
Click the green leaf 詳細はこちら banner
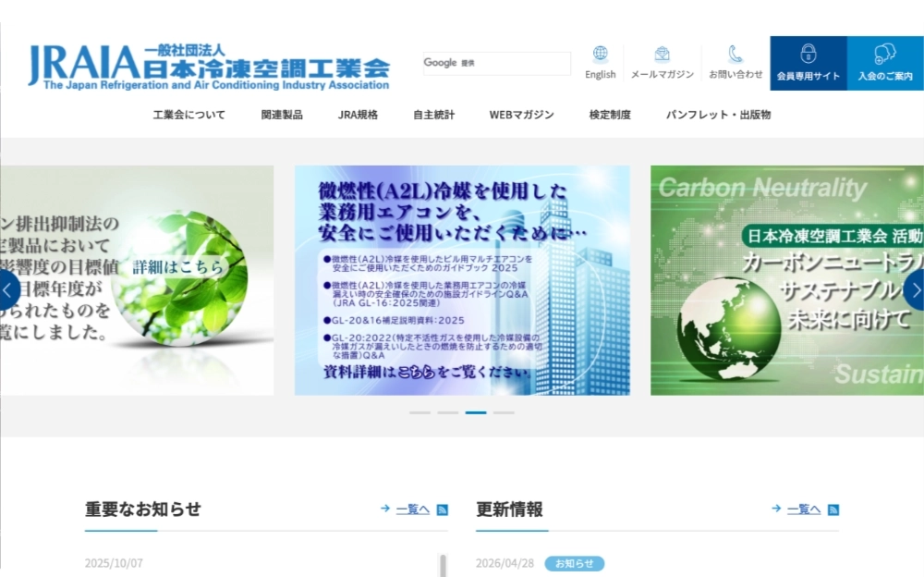[x=137, y=280]
